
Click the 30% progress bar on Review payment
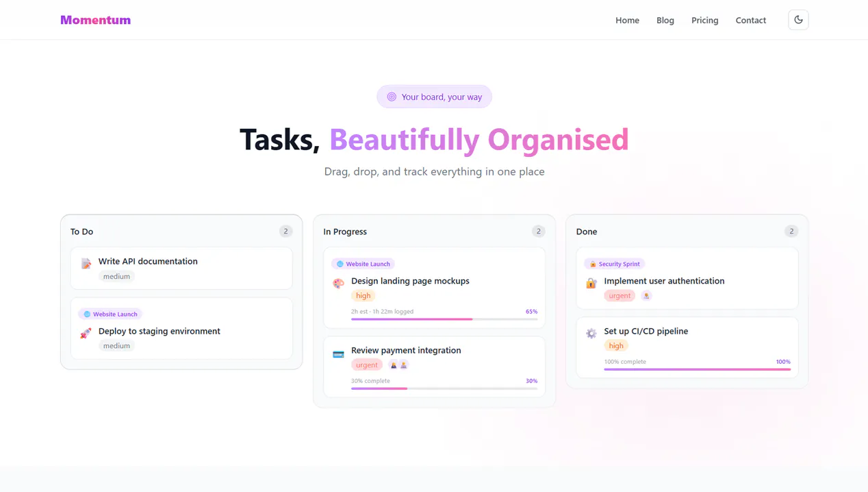(x=444, y=389)
